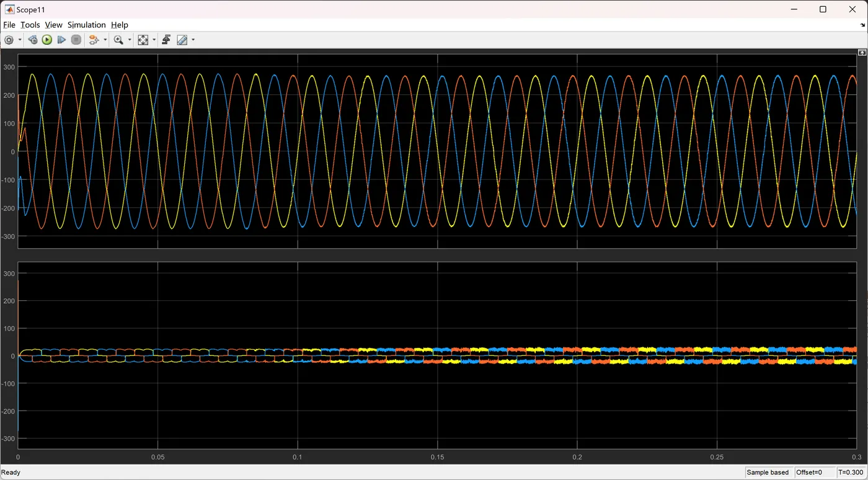Click the Scale Axes Limits icon

pos(143,40)
